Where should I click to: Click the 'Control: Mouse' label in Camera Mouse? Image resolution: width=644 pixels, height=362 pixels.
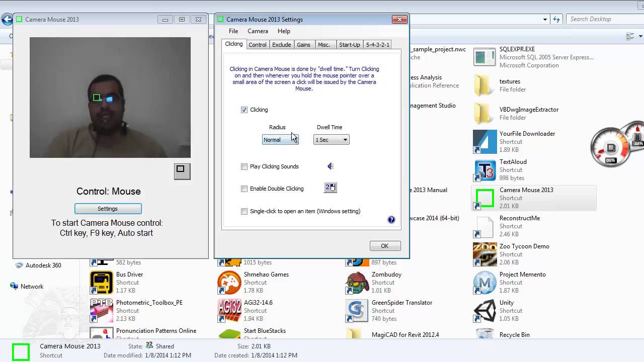tap(109, 191)
